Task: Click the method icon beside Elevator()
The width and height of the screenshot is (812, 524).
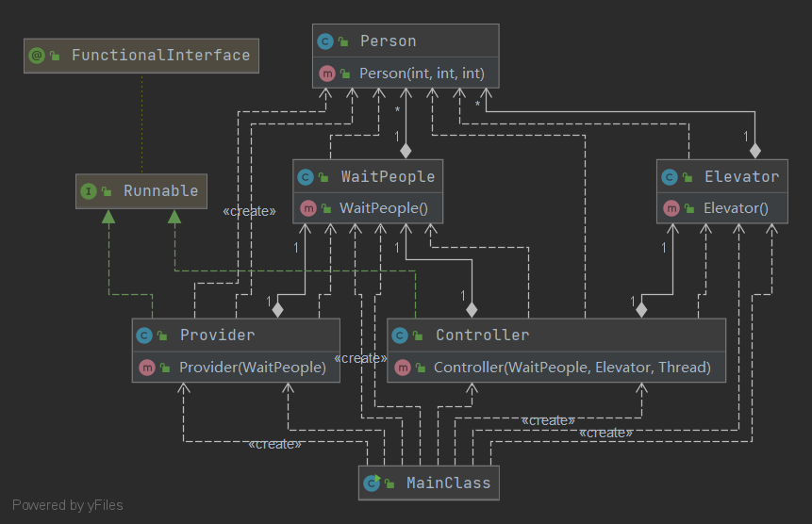Action: [671, 208]
